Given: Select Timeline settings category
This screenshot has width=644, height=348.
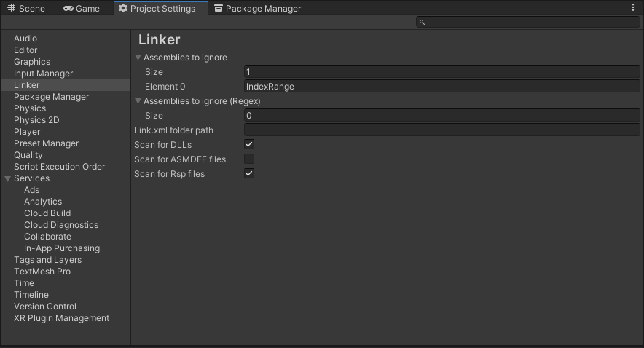Looking at the screenshot, I should pyautogui.click(x=31, y=295).
